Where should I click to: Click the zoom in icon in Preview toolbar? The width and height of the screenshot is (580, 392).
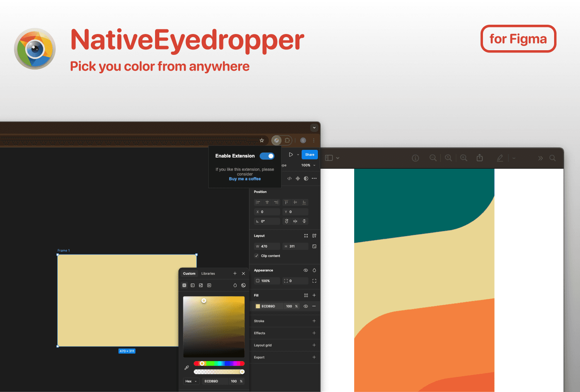(464, 158)
